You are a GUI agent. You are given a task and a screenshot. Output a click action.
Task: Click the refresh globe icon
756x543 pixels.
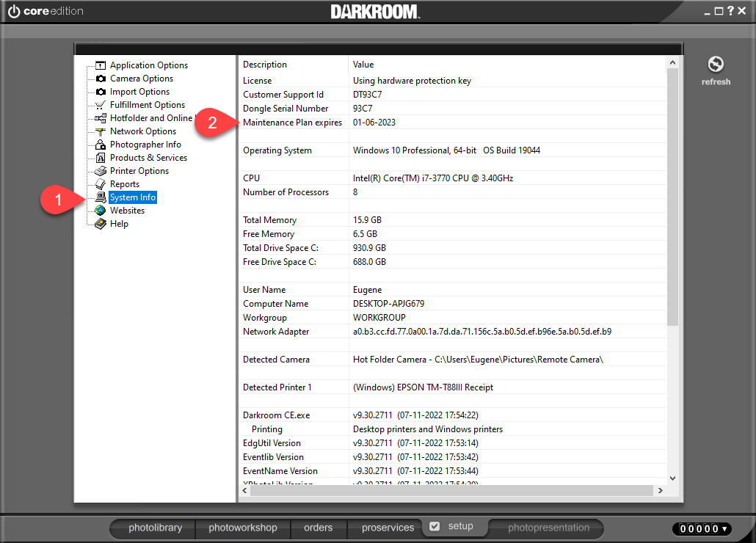click(x=716, y=64)
